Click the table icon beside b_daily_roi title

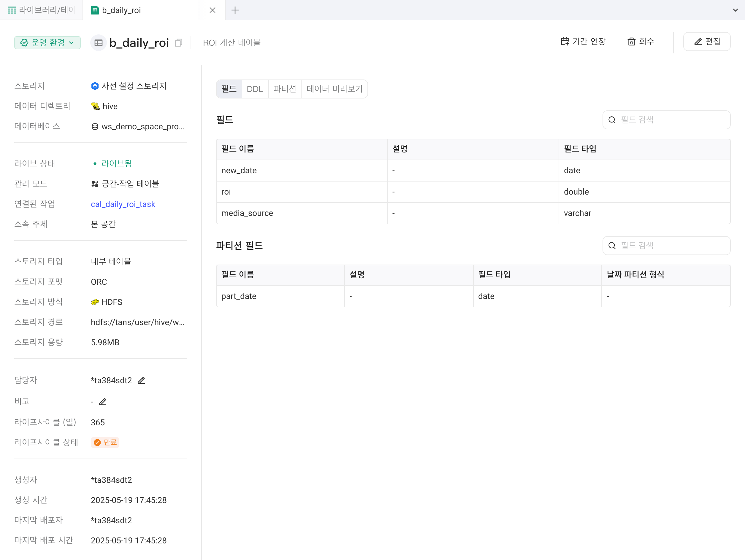pyautogui.click(x=98, y=43)
